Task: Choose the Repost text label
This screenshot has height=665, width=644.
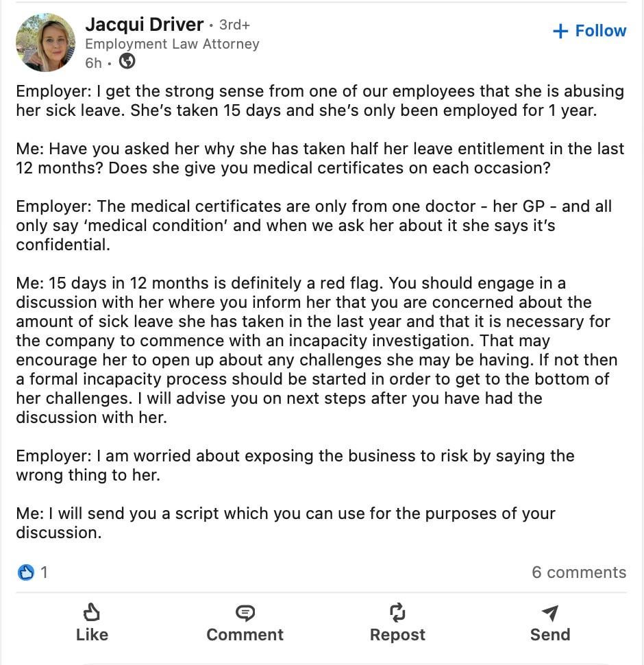Action: point(397,635)
